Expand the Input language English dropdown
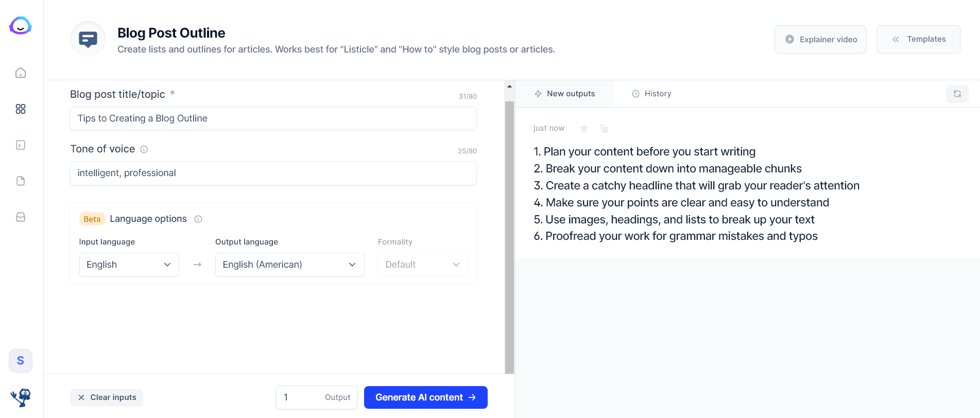The height and width of the screenshot is (418, 980). [129, 265]
